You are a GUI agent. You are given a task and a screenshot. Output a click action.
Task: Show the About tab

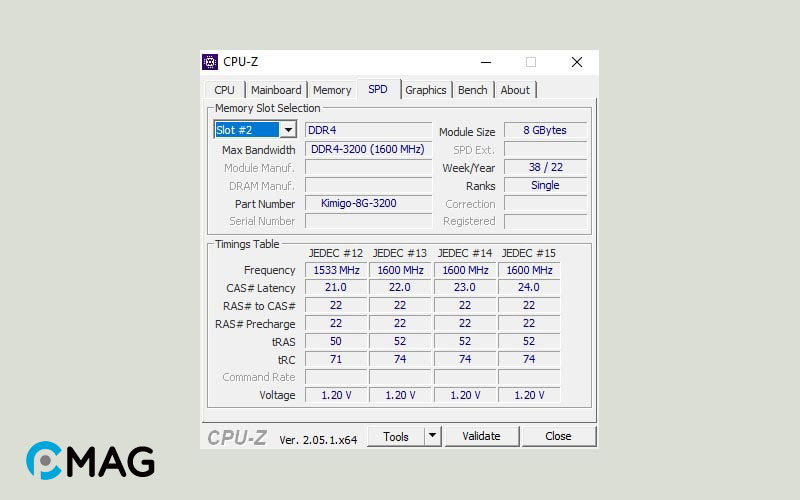click(x=515, y=90)
